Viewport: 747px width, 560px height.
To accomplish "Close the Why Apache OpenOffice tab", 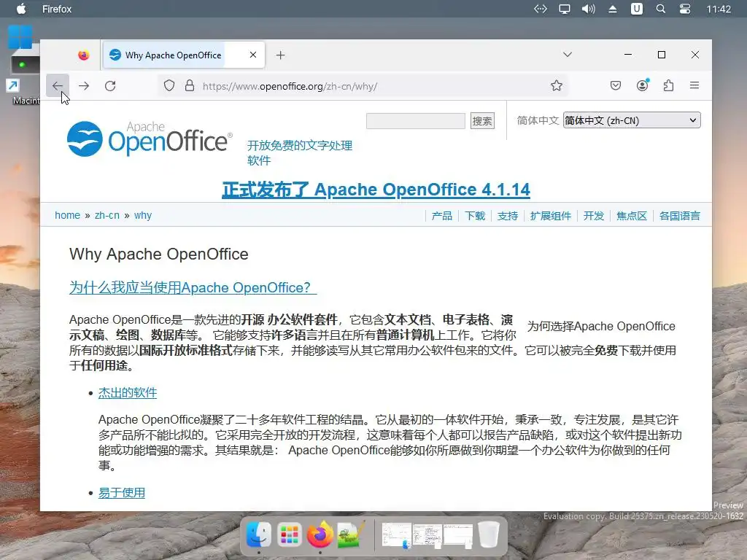I will coord(253,55).
